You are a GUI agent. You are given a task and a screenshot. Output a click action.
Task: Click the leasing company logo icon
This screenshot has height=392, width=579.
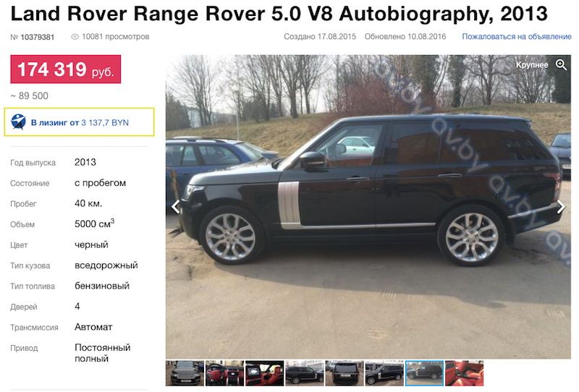tap(18, 122)
